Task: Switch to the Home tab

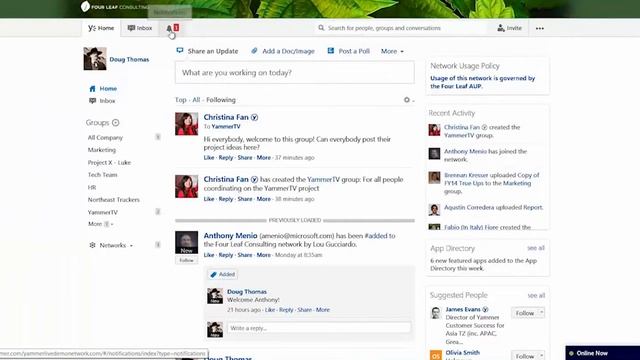Action: pos(101,28)
